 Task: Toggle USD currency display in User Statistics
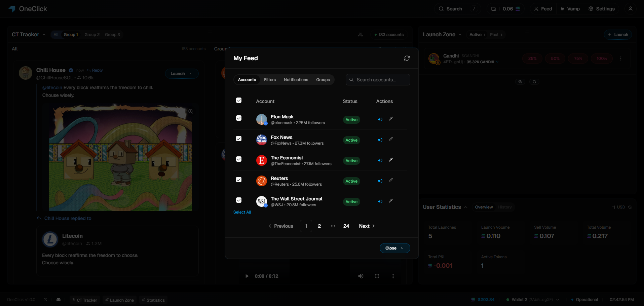pos(618,207)
